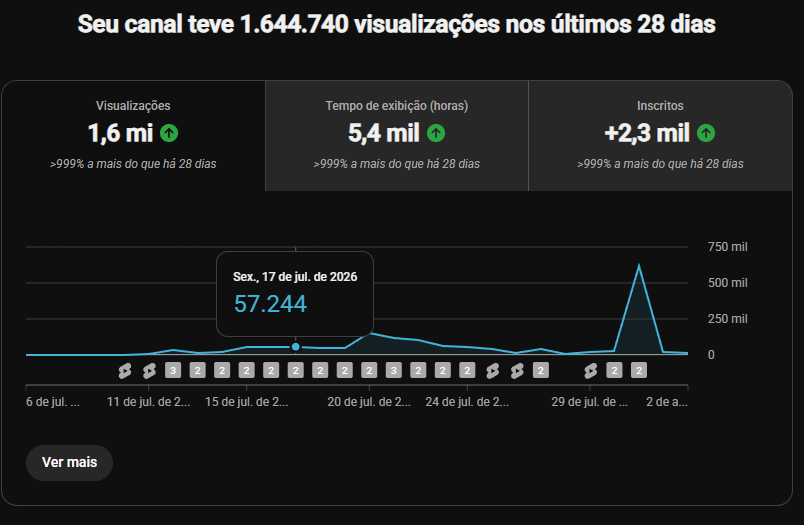Click the Shorts marker under the 29 de jul tick
The image size is (804, 525).
point(590,371)
